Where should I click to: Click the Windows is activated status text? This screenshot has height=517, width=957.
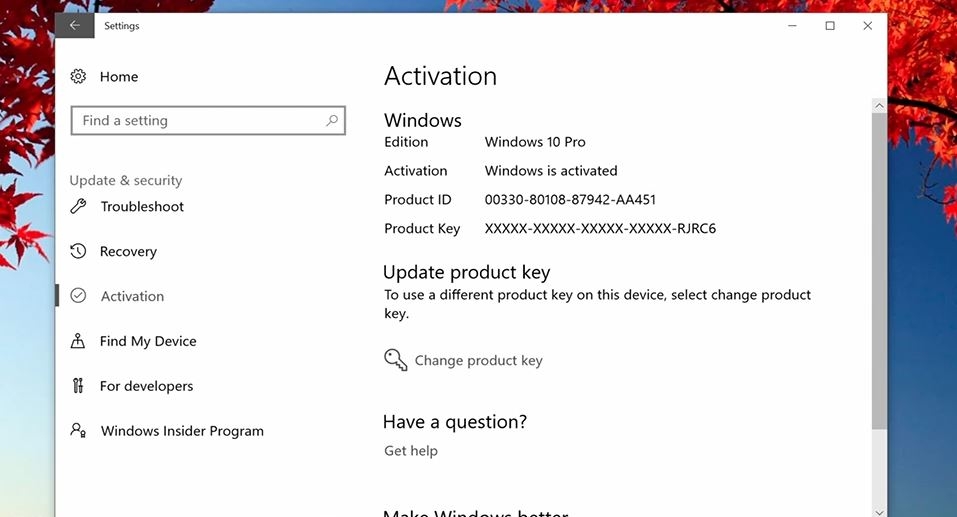tap(551, 171)
